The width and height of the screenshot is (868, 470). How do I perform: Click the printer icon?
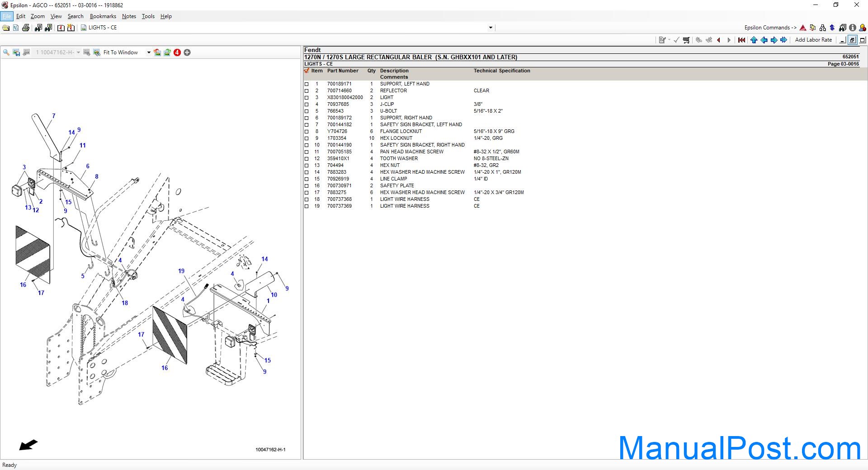pos(26,28)
